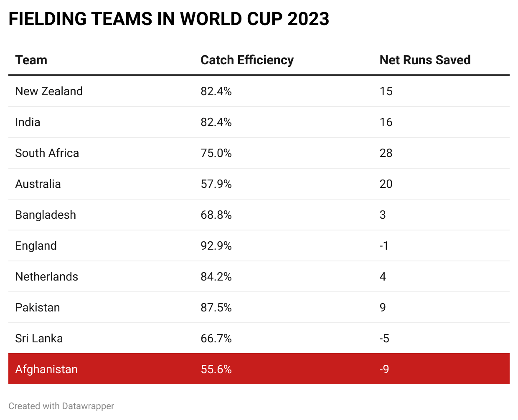The width and height of the screenshot is (518, 420).
Task: Click the Australia row label
Action: point(38,184)
